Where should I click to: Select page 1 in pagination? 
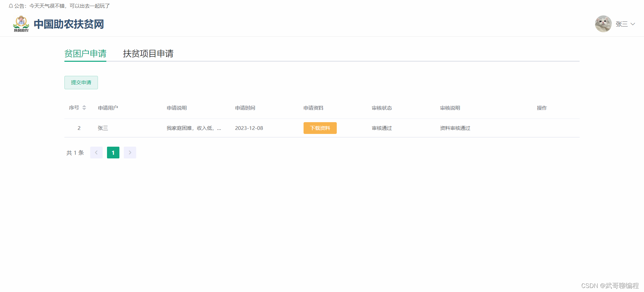pos(113,153)
